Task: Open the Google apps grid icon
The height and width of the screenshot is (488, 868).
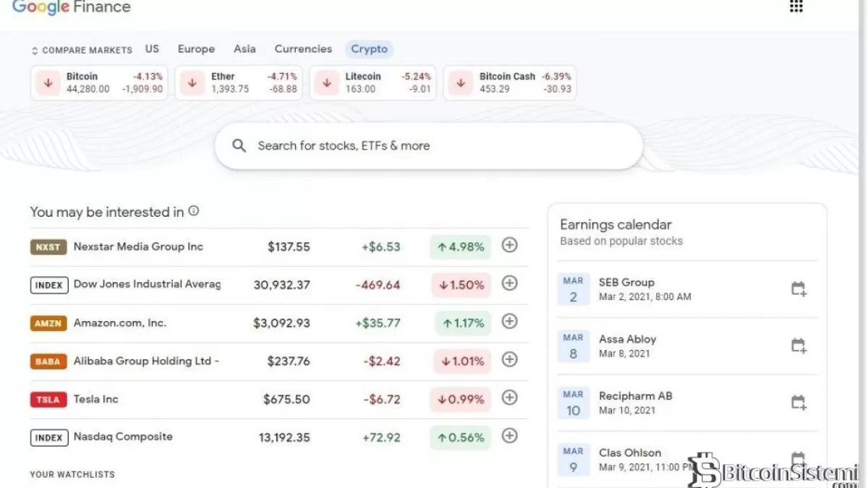Action: coord(796,7)
